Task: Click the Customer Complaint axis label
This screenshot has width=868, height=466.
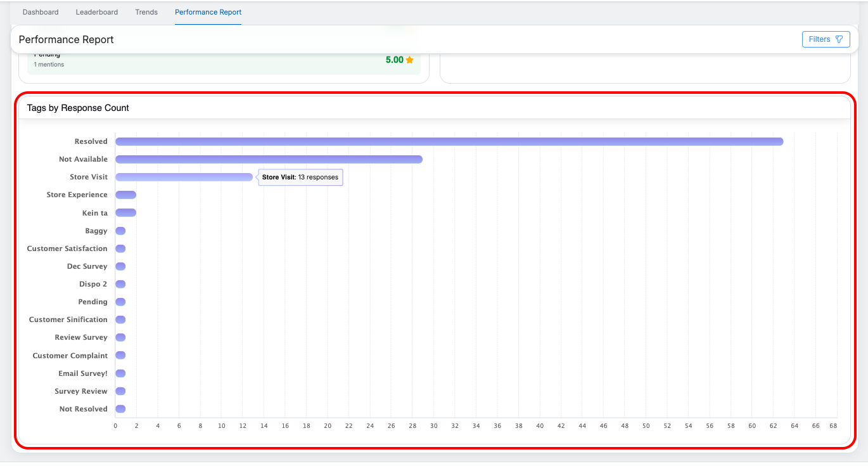Action: [x=70, y=356]
